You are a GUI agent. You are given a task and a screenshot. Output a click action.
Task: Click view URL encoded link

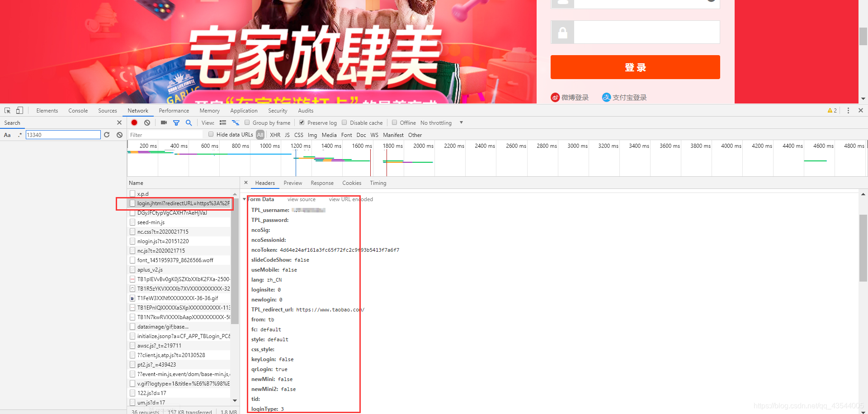[x=351, y=199]
